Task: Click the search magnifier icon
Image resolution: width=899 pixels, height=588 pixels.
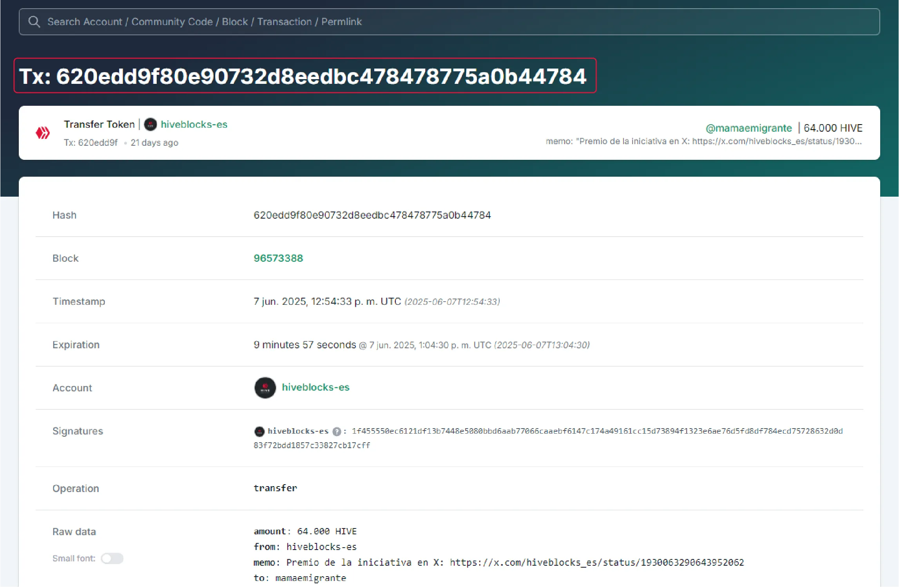Action: coord(34,22)
